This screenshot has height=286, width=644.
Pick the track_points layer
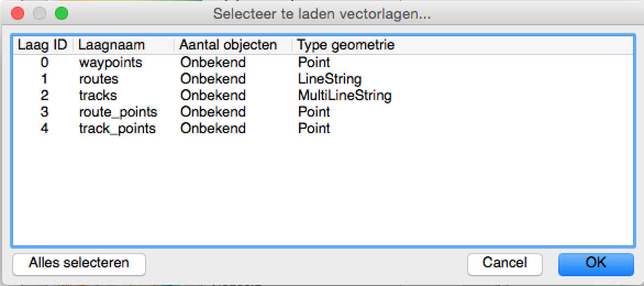click(117, 128)
